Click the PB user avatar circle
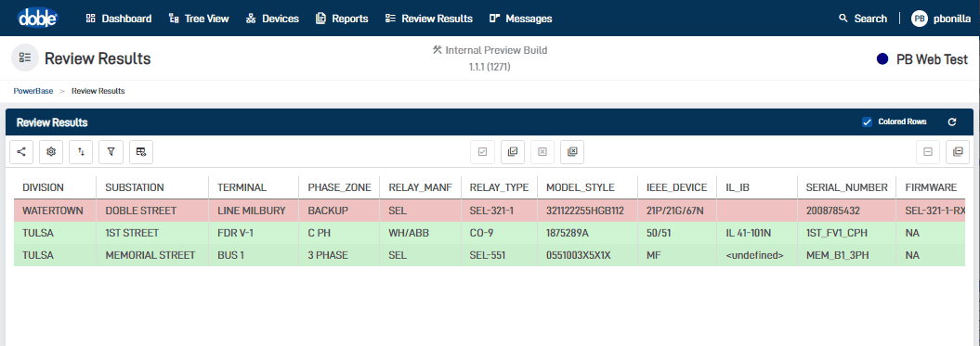Screen dimensions: 980x346 tap(920, 19)
